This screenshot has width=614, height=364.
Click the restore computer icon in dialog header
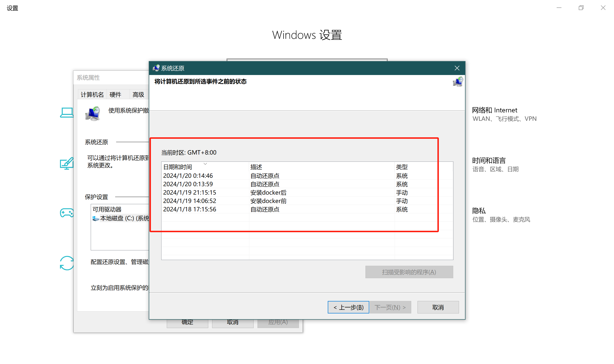tap(458, 82)
